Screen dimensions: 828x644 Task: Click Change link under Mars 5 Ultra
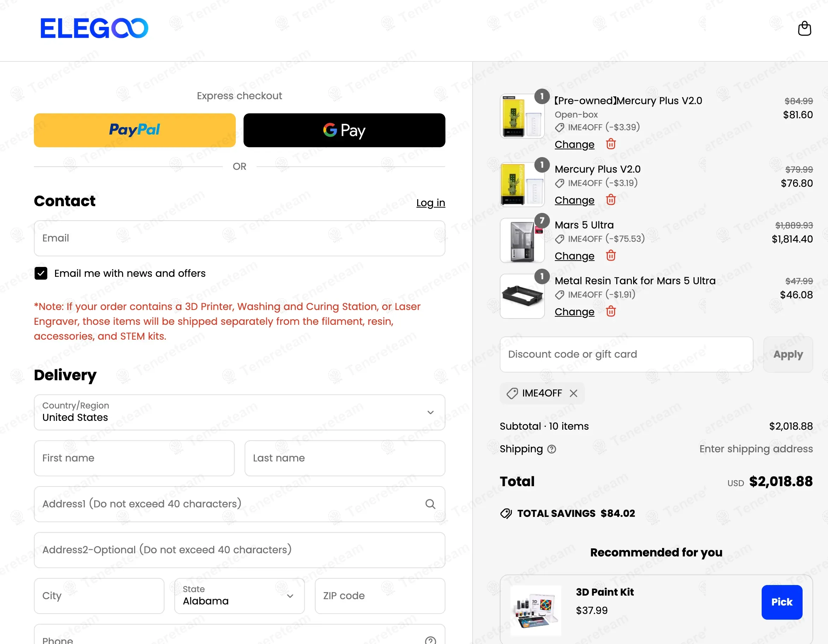(574, 256)
